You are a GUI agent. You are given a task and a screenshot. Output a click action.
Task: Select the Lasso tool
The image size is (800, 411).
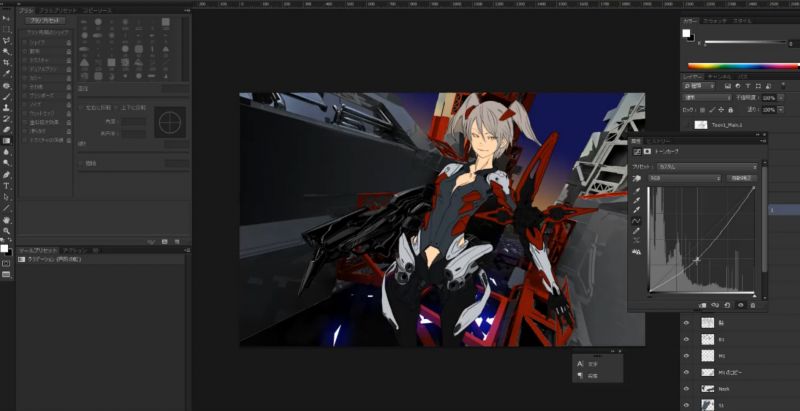tap(7, 40)
